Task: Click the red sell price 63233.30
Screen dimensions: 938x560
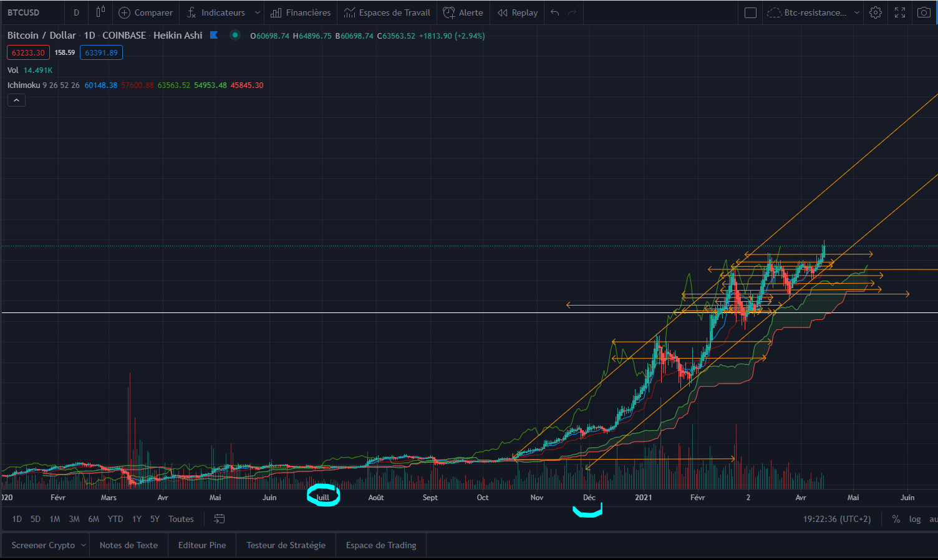Action: [x=28, y=52]
